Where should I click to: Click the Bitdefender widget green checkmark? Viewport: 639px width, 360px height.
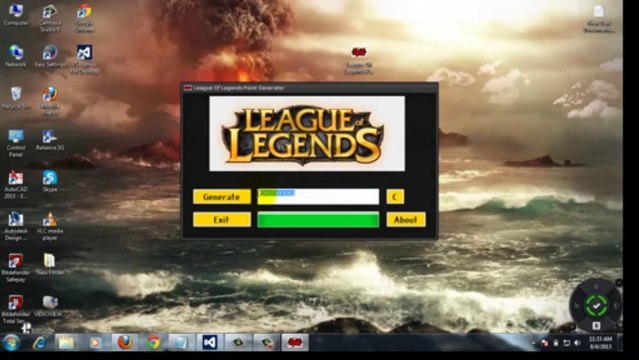coord(596,305)
